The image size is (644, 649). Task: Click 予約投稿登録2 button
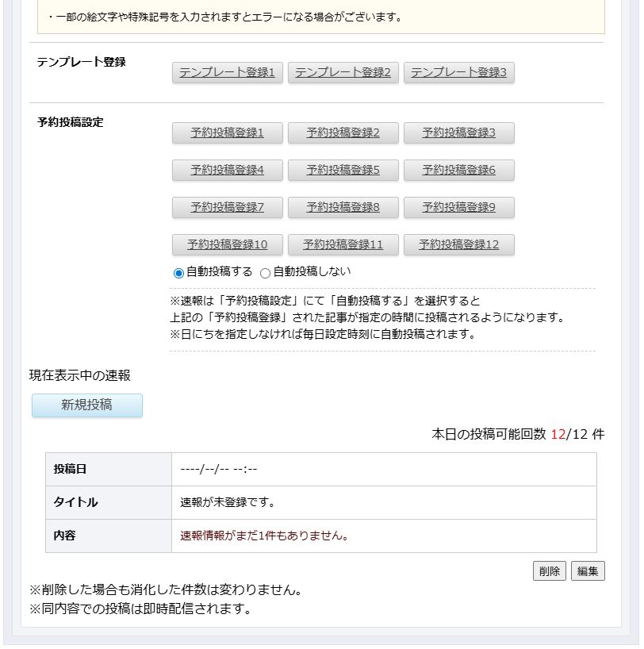[343, 132]
